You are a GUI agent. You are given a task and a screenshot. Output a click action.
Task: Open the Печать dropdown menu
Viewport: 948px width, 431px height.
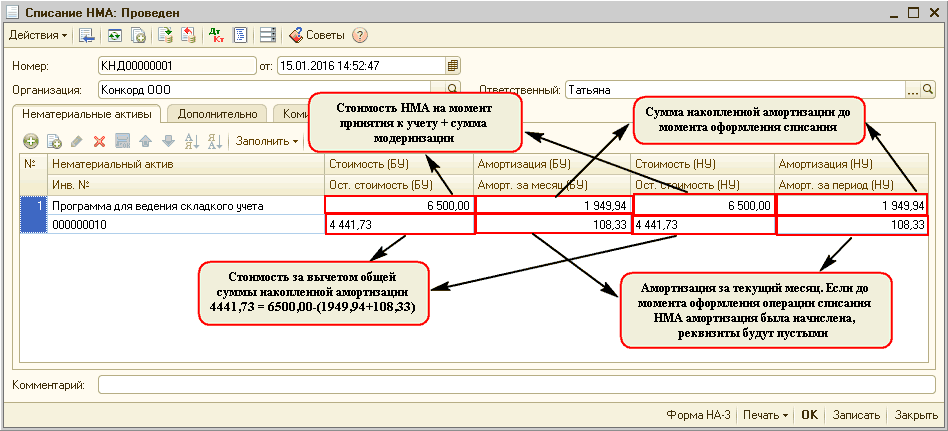coord(767,415)
